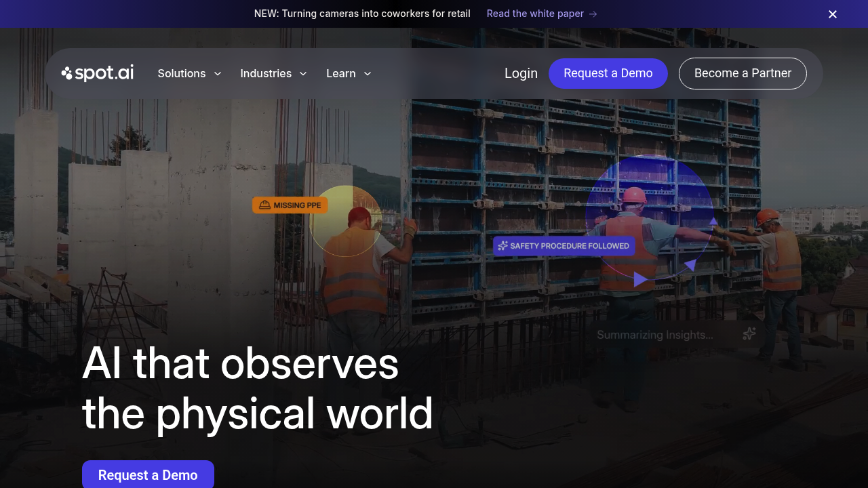This screenshot has height=488, width=868.
Task: Open the spot.ai logo homepage link
Action: [98, 73]
